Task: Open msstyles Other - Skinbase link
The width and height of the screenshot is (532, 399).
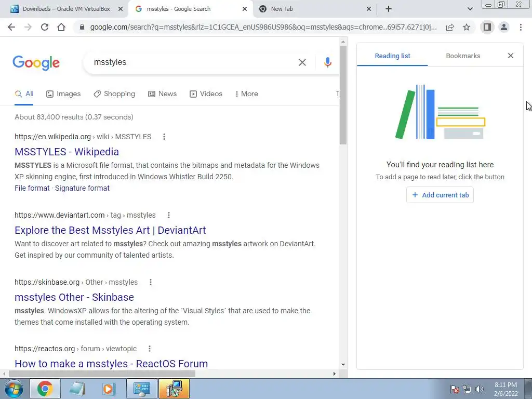Action: coord(74,297)
